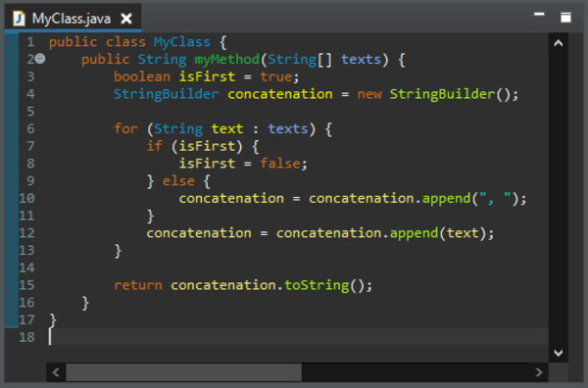Click line number 5 in the gutter

point(30,112)
